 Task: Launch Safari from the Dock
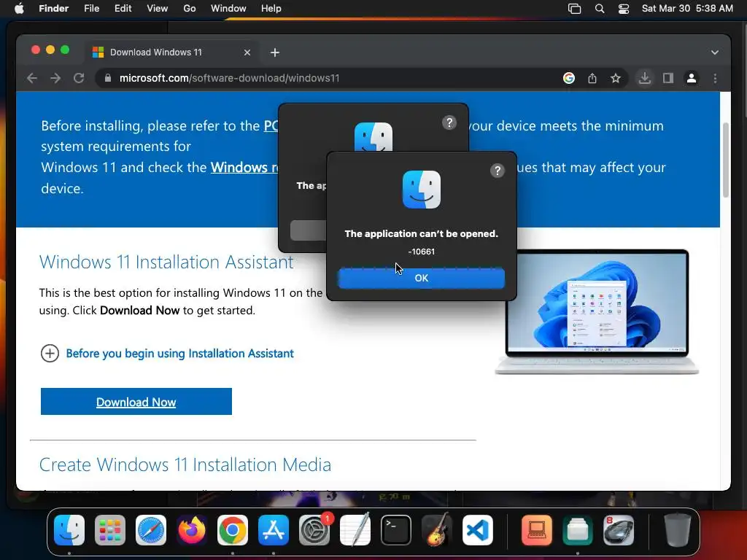[x=151, y=530]
